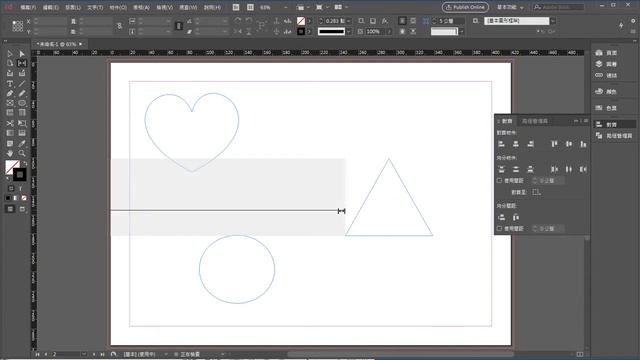Toggle Normal view mode in toolbox

click(10, 209)
